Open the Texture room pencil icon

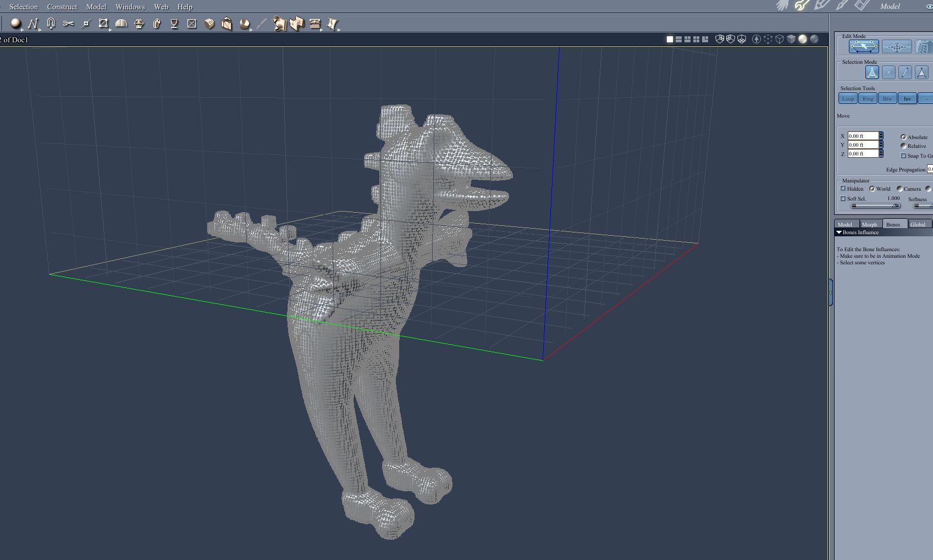[822, 5]
